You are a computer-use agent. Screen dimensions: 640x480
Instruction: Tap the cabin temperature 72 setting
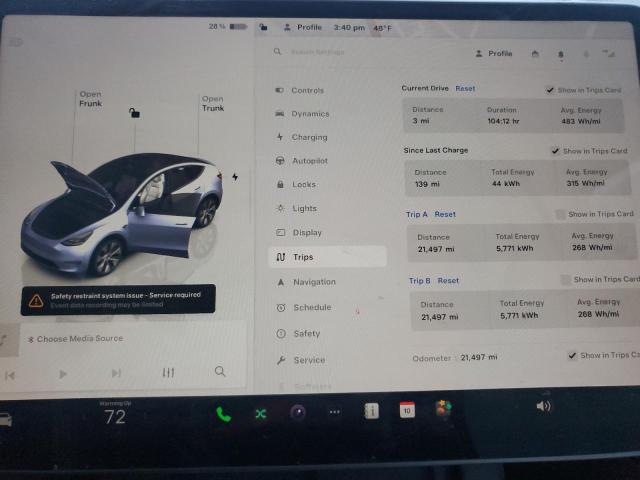pyautogui.click(x=115, y=417)
